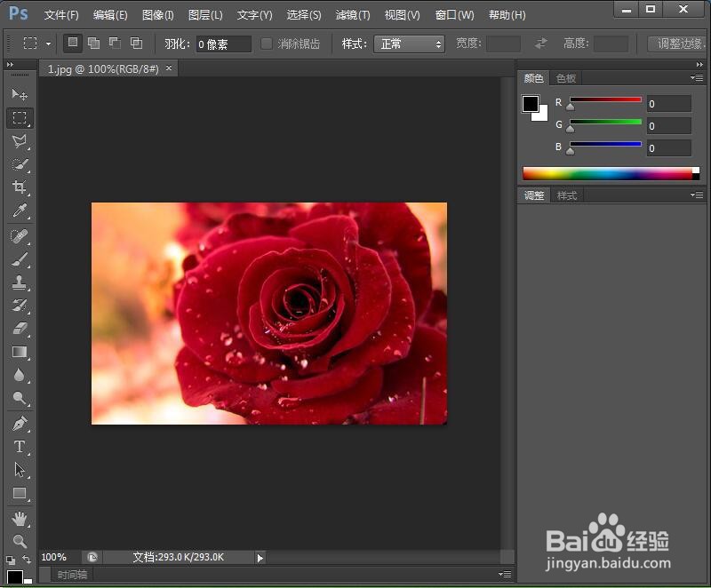Select the 颜色 color tab
Viewport: 711px width, 588px height.
click(533, 78)
